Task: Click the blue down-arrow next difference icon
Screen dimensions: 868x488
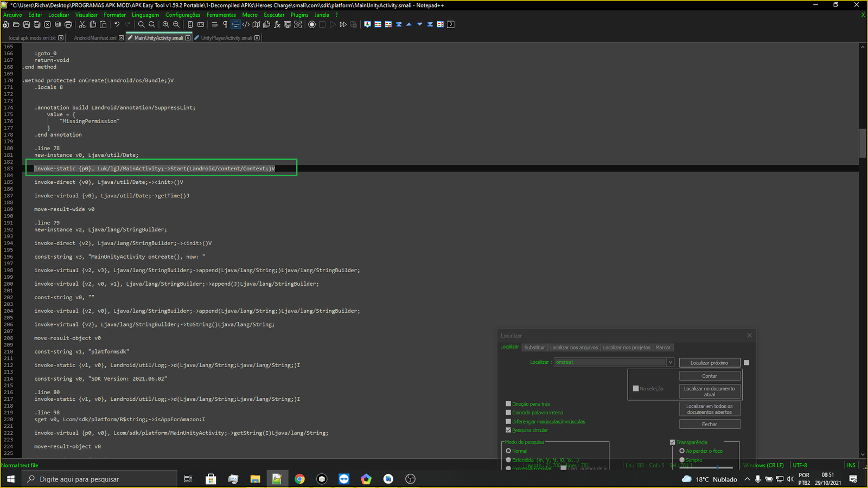Action: coord(419,24)
